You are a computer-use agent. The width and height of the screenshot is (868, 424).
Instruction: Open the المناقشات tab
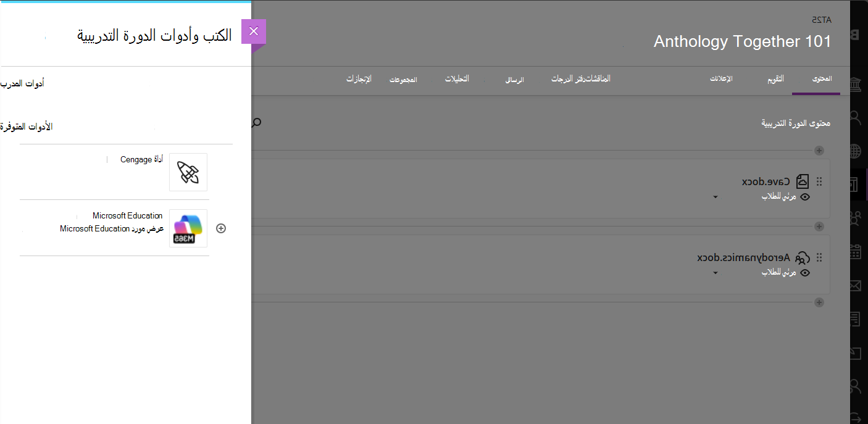pyautogui.click(x=597, y=79)
